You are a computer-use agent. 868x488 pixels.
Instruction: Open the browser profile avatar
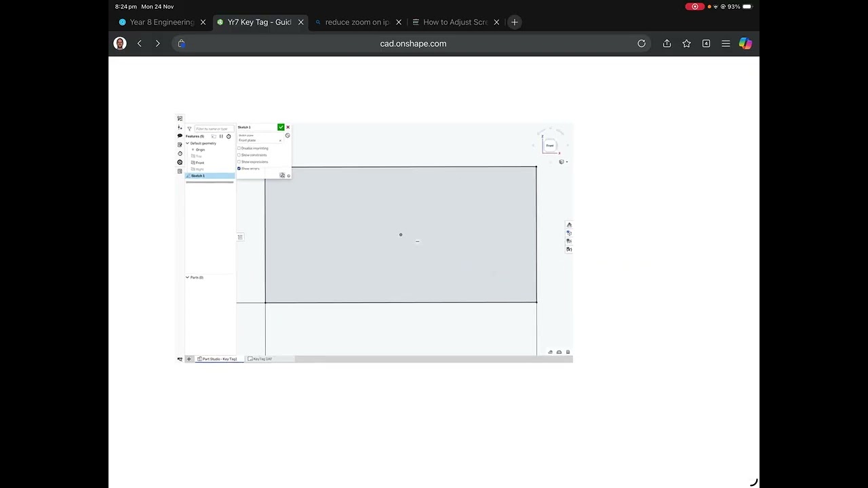click(x=120, y=43)
